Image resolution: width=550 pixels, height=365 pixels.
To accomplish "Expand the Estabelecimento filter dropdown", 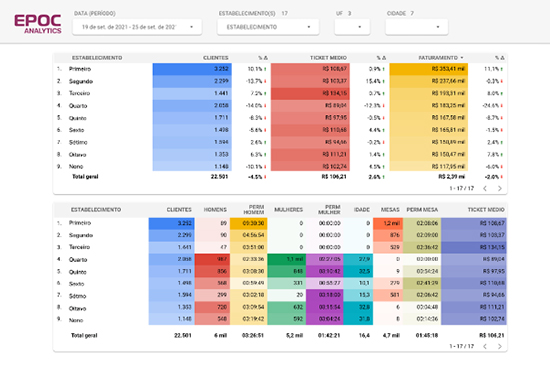I will click(x=268, y=27).
